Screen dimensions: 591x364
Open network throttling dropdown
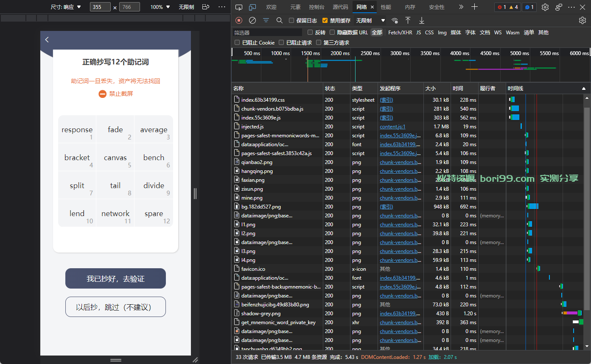click(x=370, y=20)
